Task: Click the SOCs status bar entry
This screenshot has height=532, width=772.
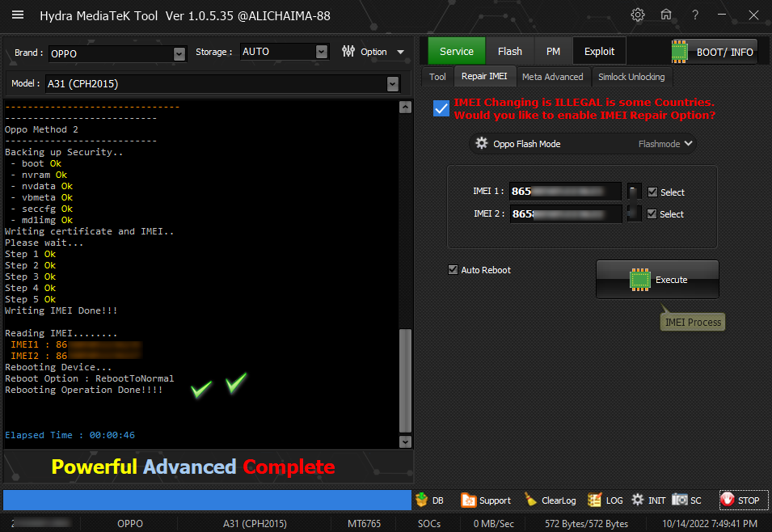Action: tap(428, 524)
